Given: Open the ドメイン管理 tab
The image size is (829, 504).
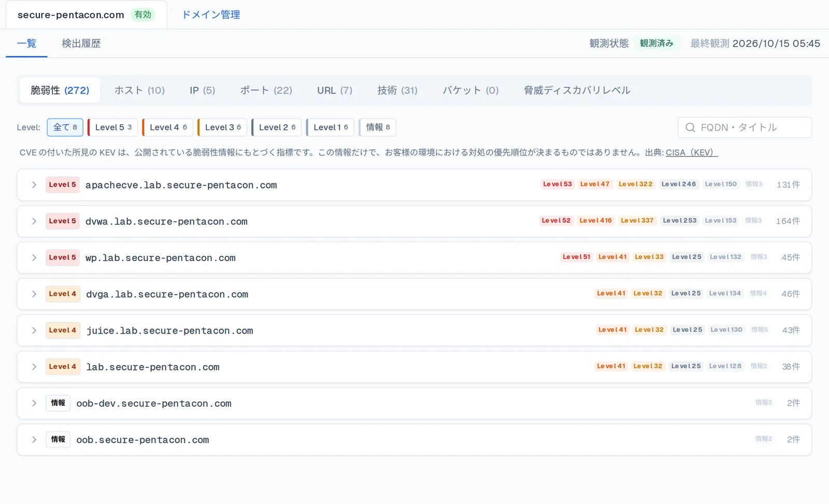Looking at the screenshot, I should tap(211, 15).
